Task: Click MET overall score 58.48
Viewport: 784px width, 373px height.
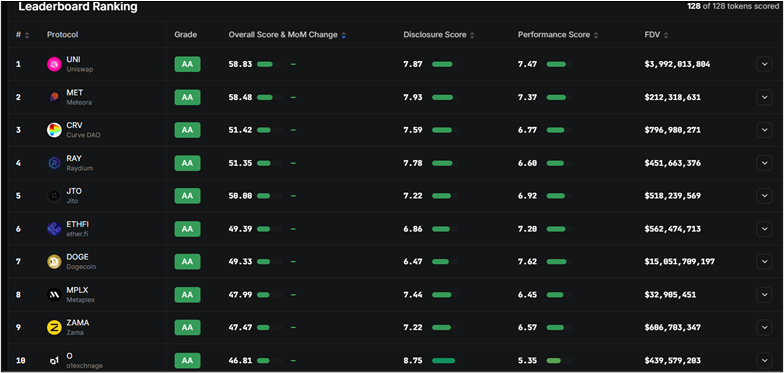Action: coord(240,98)
